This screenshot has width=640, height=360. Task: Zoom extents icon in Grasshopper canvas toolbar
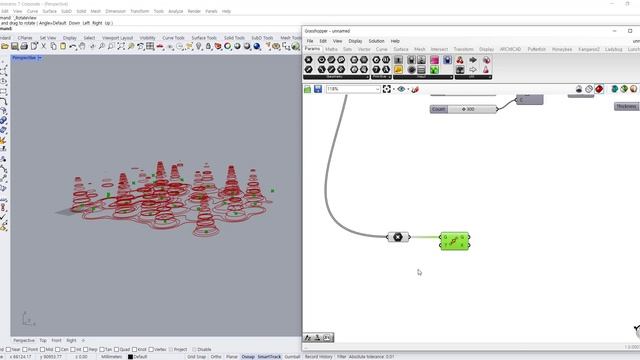click(x=387, y=89)
